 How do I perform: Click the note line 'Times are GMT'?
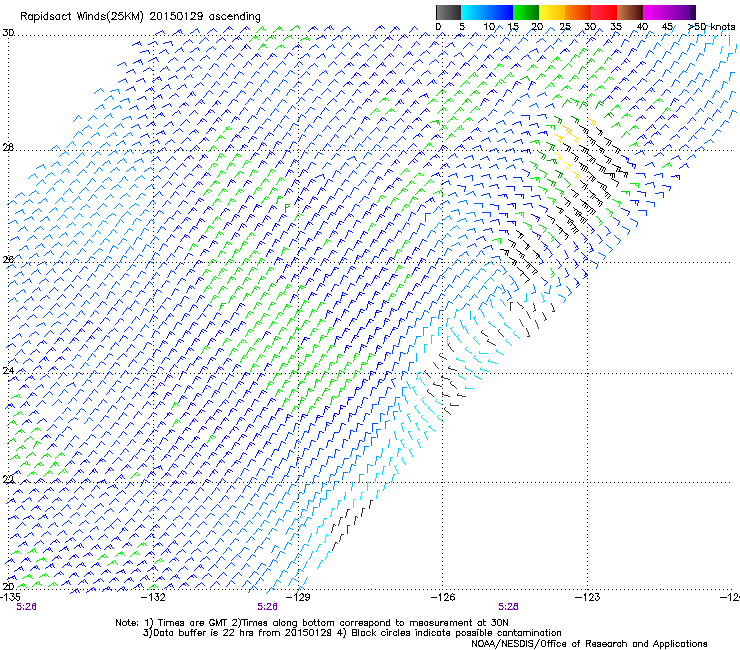coord(193,623)
